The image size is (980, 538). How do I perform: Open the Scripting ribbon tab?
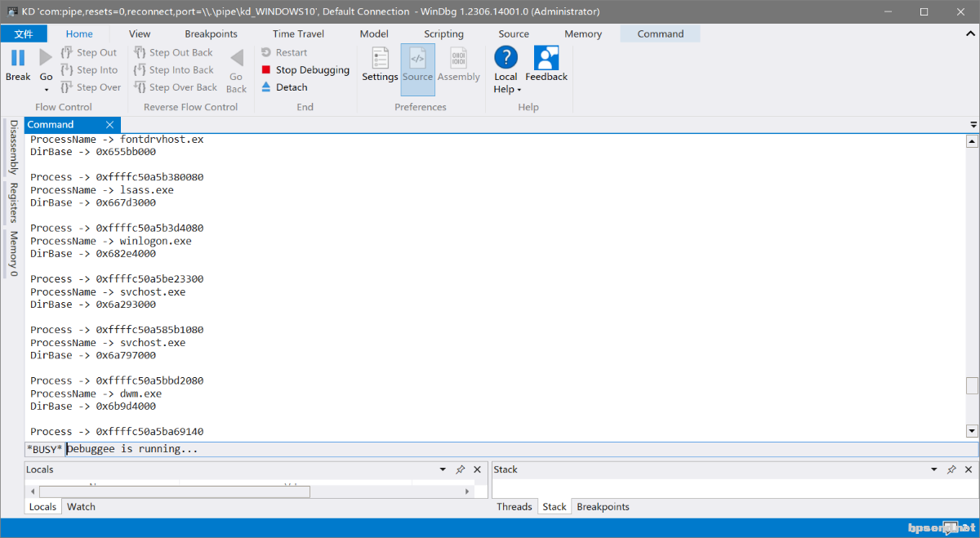point(443,33)
